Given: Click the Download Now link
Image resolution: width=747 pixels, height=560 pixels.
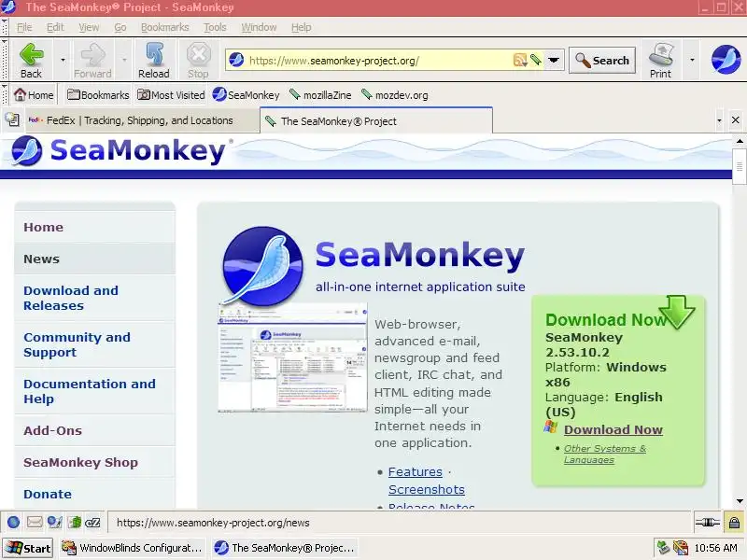Looking at the screenshot, I should tap(613, 429).
